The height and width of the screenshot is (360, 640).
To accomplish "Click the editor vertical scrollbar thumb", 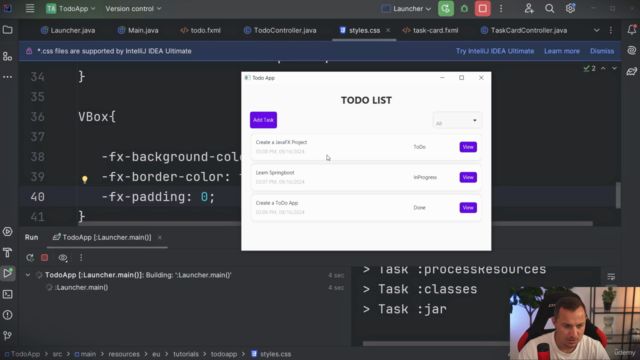I will (618, 195).
